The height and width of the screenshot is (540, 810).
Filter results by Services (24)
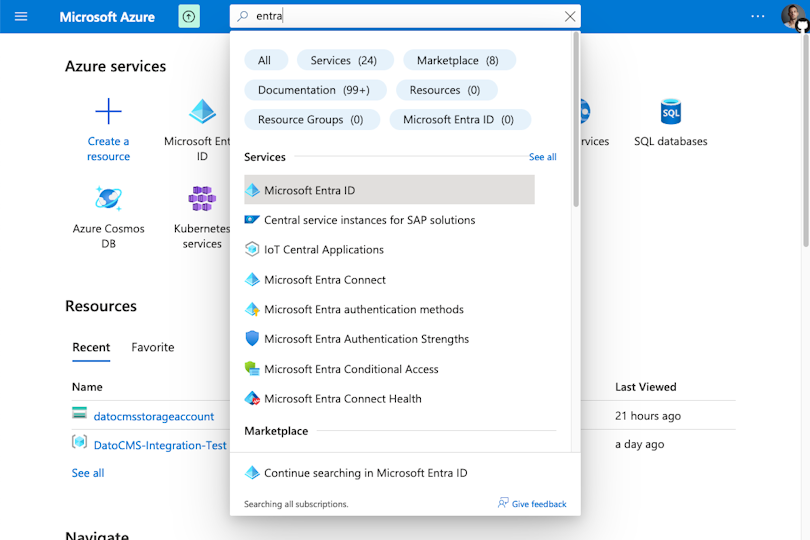click(x=344, y=60)
